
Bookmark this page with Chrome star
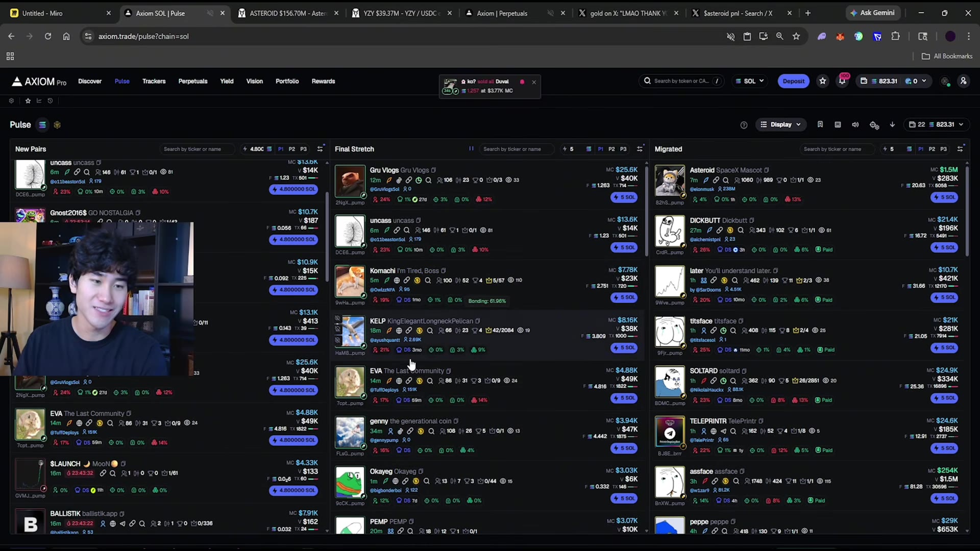(x=796, y=36)
